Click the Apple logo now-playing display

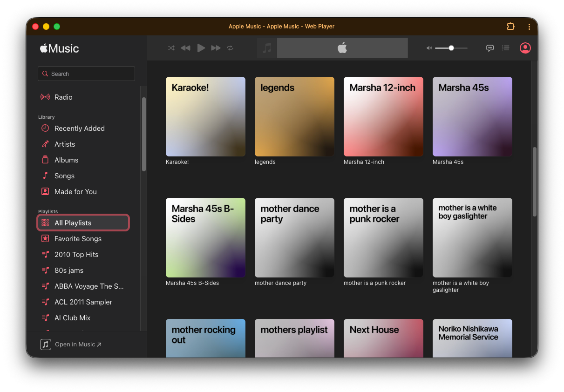pyautogui.click(x=342, y=48)
